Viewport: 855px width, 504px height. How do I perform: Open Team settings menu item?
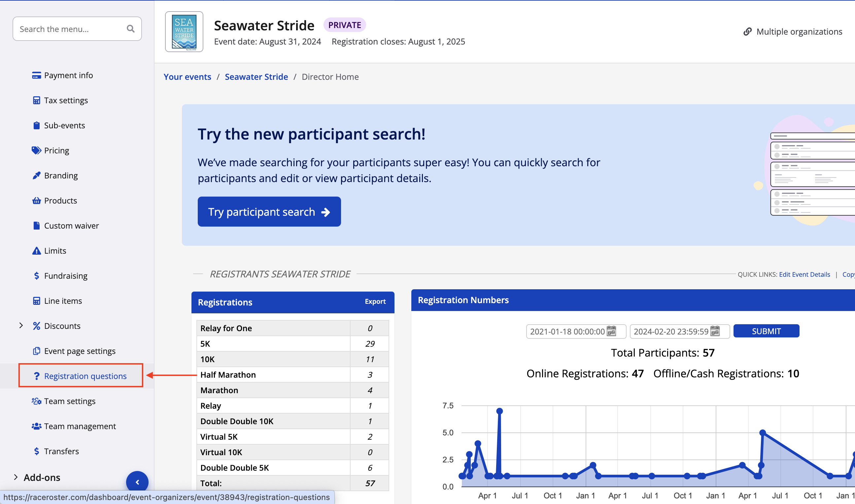tap(70, 401)
